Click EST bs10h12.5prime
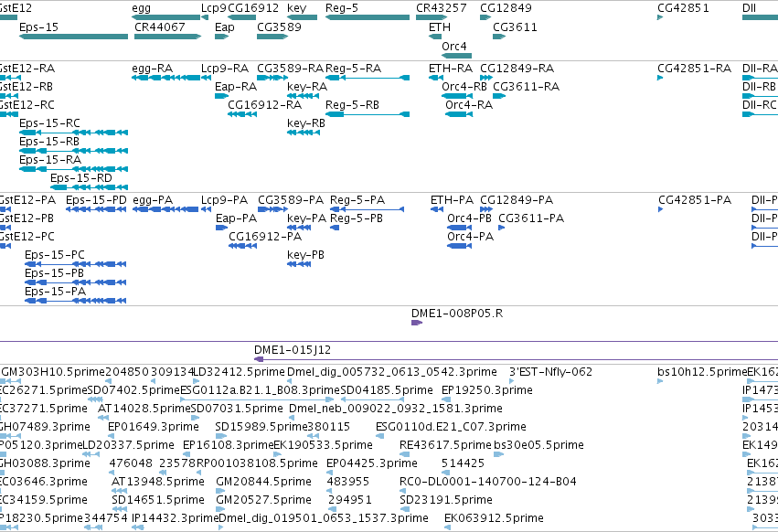Image resolution: width=778 pixels, height=532 pixels. pos(660,381)
